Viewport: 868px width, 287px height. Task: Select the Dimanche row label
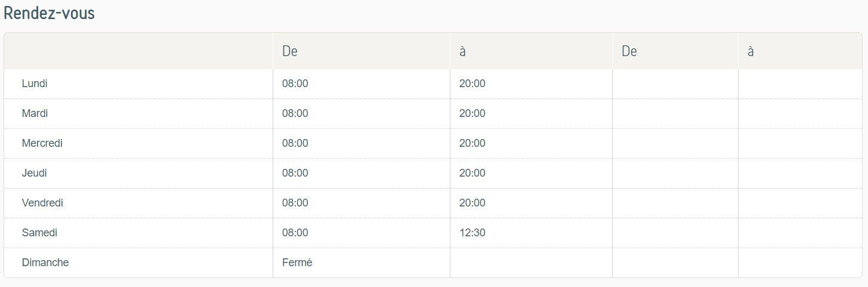45,263
